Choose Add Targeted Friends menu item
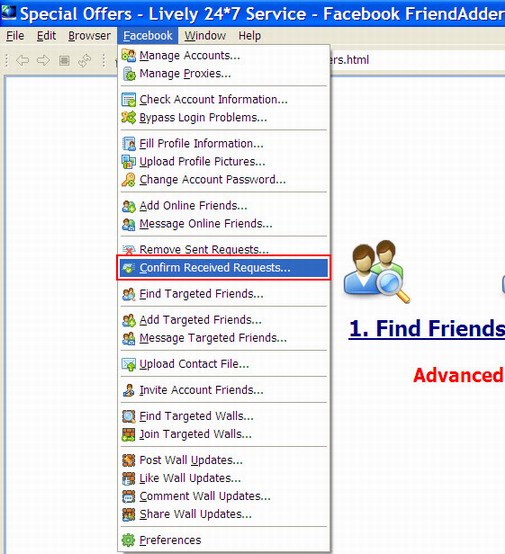The image size is (505, 554). click(x=224, y=320)
